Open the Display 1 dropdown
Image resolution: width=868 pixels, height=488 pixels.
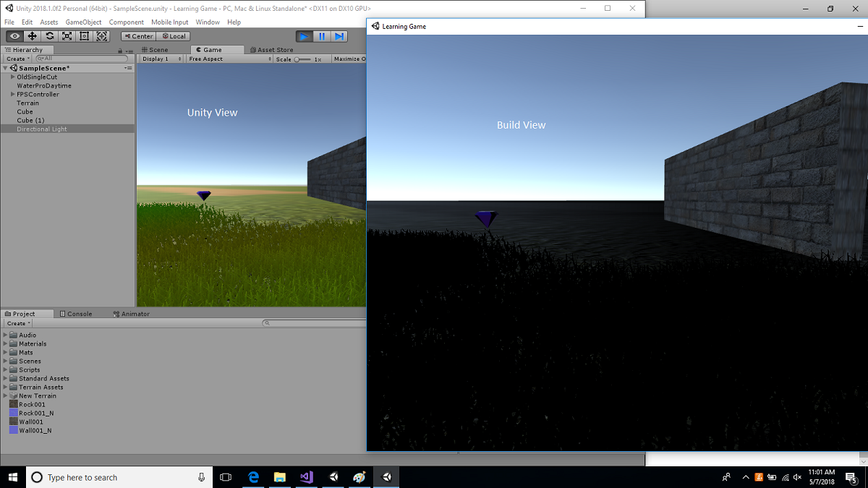coord(160,59)
